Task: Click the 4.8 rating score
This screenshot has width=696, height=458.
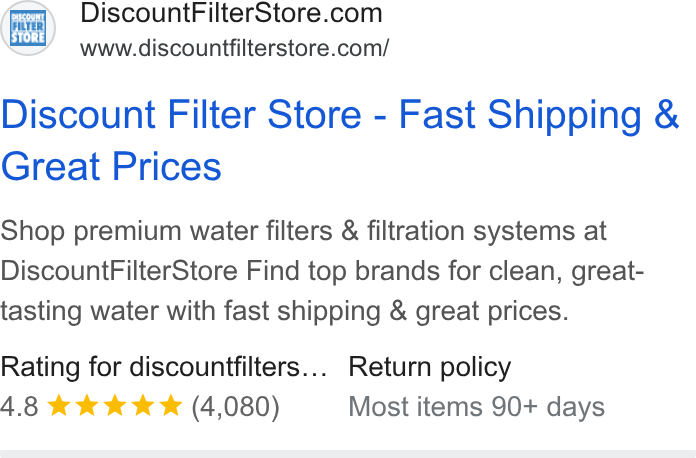Action: [20, 406]
